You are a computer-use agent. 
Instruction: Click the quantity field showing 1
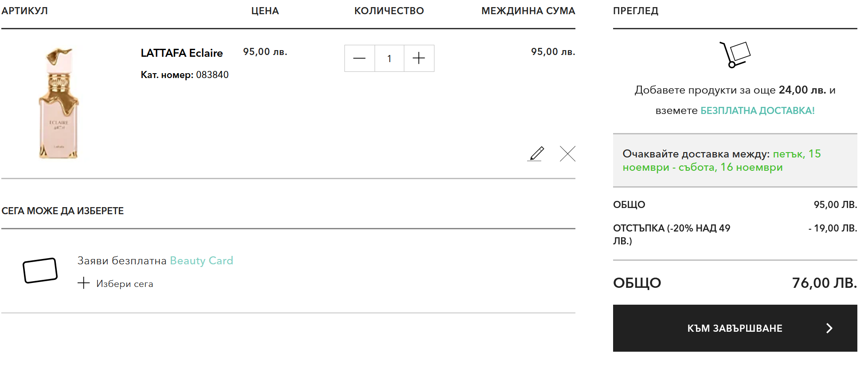click(389, 58)
